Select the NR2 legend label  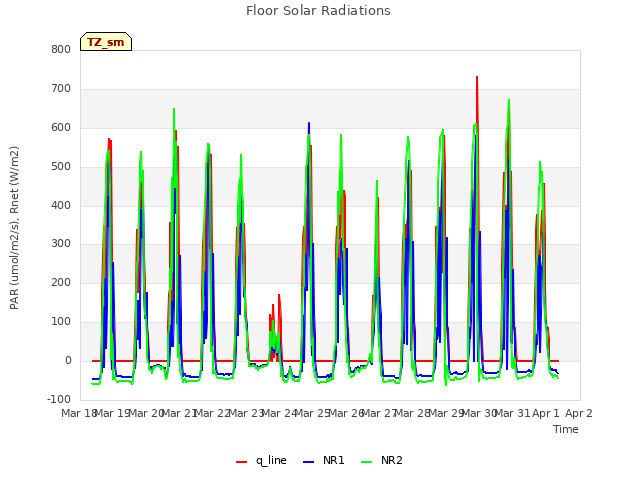(x=391, y=460)
